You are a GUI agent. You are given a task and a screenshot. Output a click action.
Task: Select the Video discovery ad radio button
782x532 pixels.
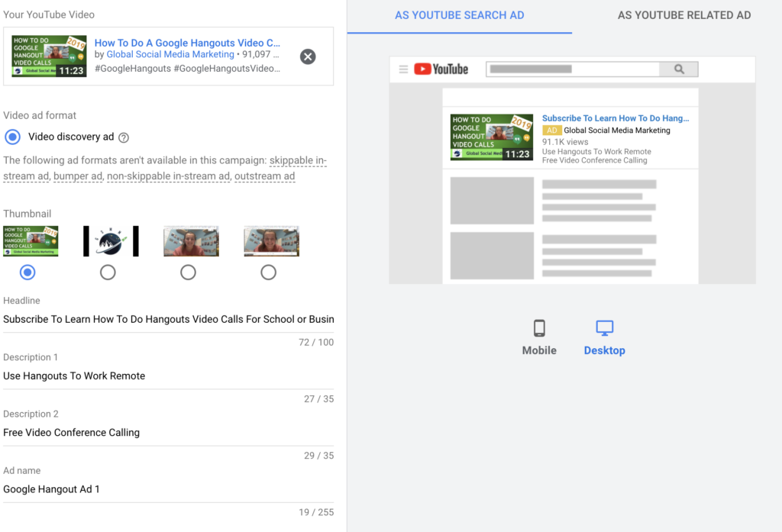click(12, 137)
